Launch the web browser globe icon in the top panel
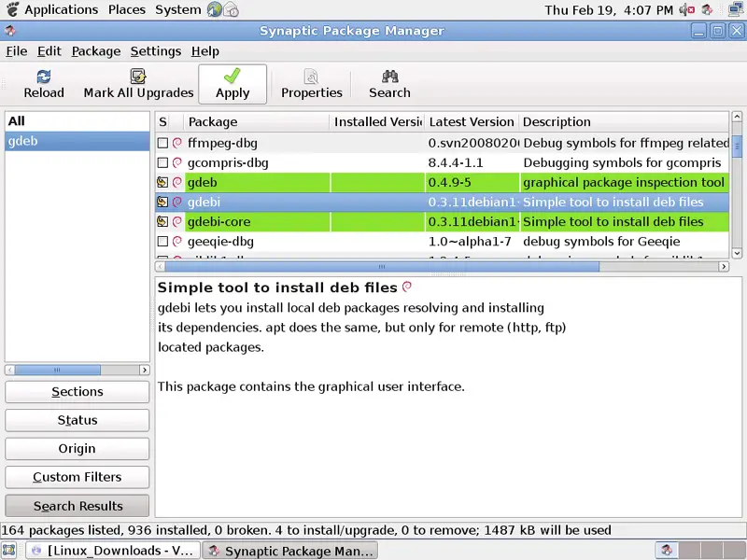The width and height of the screenshot is (747, 560). click(x=214, y=9)
